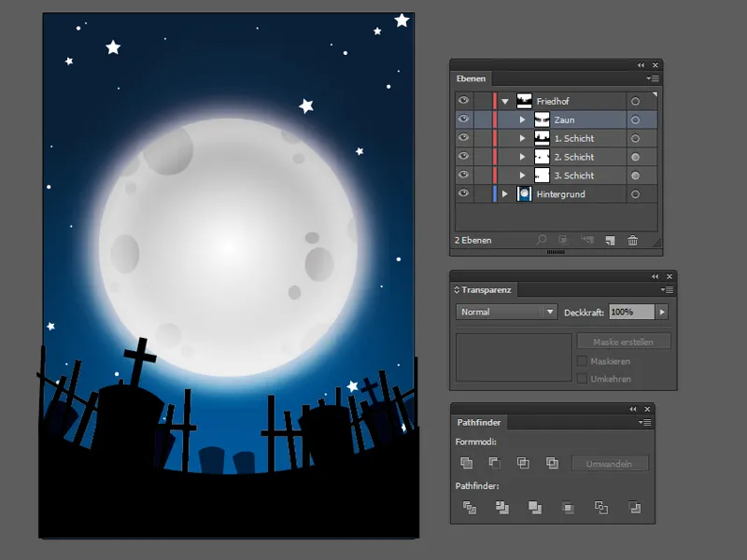Click the Hintergrund layer thumbnail
The height and width of the screenshot is (560, 747).
tap(524, 194)
